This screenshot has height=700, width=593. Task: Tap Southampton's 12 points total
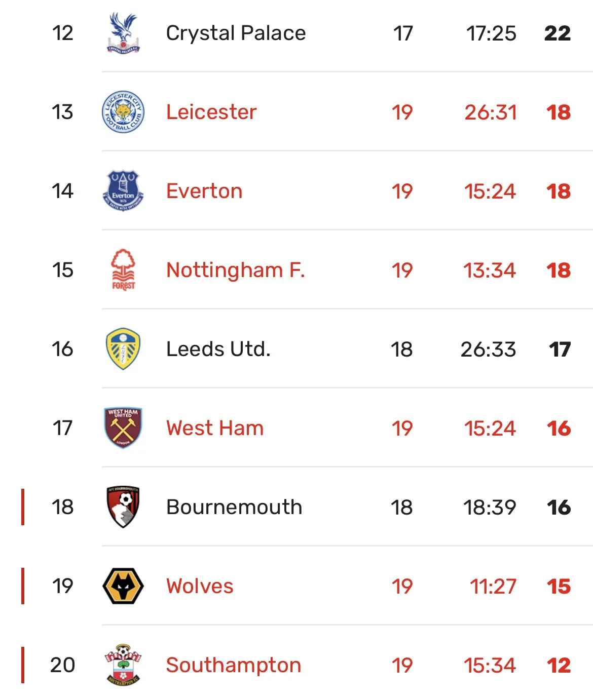[559, 666]
